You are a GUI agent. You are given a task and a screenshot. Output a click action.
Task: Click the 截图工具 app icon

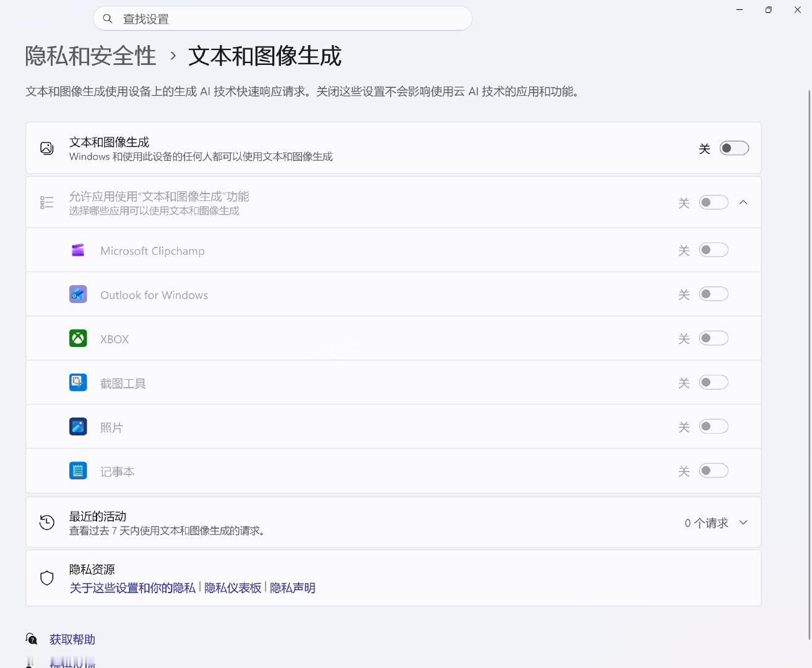click(x=78, y=382)
